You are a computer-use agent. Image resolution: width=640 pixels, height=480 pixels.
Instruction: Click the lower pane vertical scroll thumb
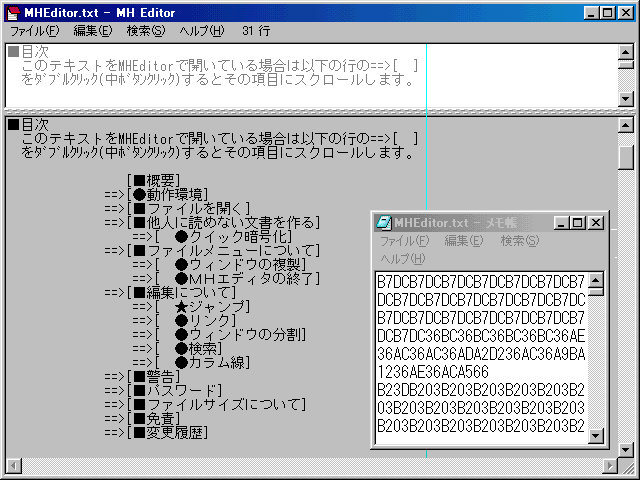pyautogui.click(x=626, y=157)
